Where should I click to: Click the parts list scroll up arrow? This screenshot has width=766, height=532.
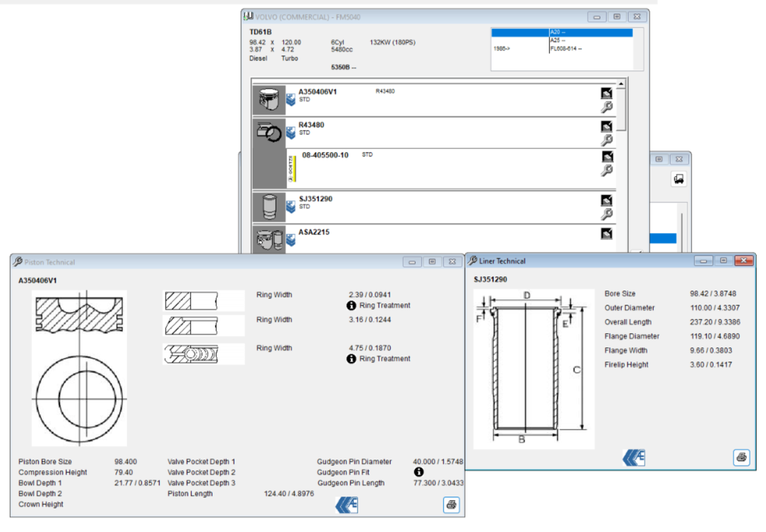[x=621, y=84]
